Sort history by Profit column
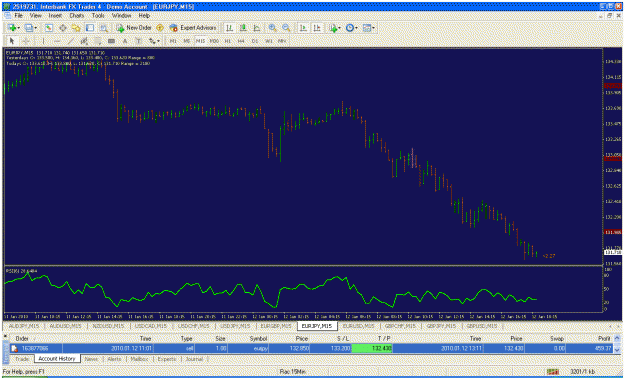625x378 pixels. coord(604,338)
